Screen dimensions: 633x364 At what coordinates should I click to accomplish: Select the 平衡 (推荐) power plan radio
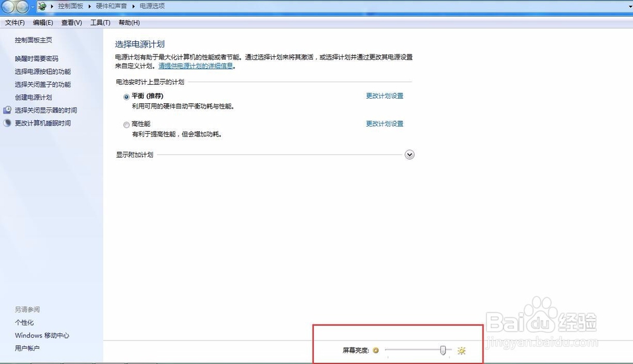(x=127, y=97)
